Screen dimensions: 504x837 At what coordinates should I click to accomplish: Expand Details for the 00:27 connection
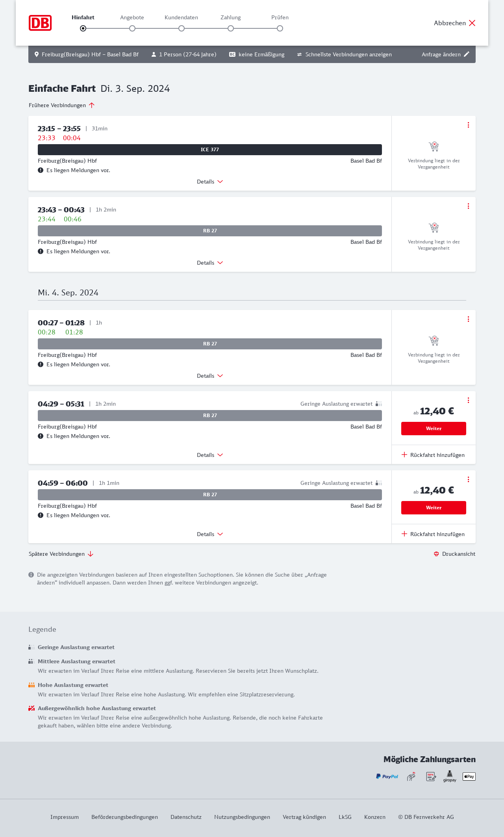[210, 376]
